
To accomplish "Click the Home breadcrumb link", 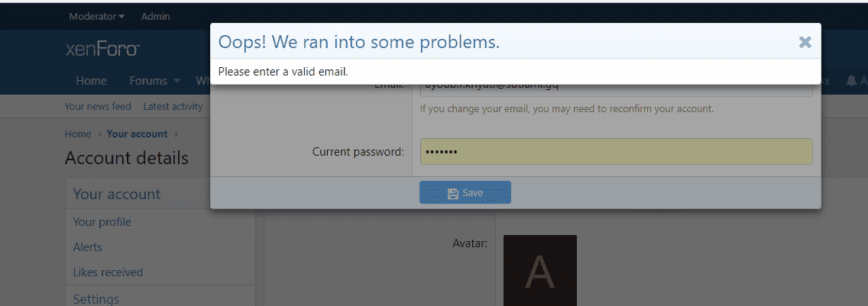I will (x=78, y=134).
